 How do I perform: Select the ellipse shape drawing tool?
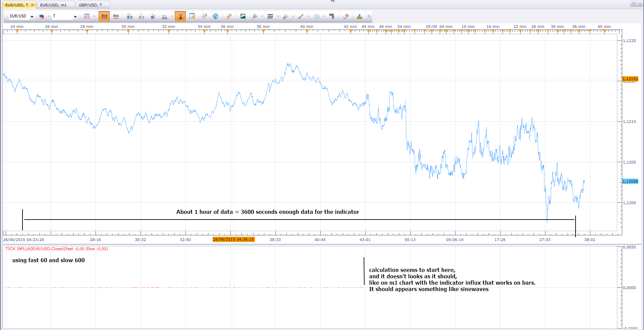click(x=316, y=16)
